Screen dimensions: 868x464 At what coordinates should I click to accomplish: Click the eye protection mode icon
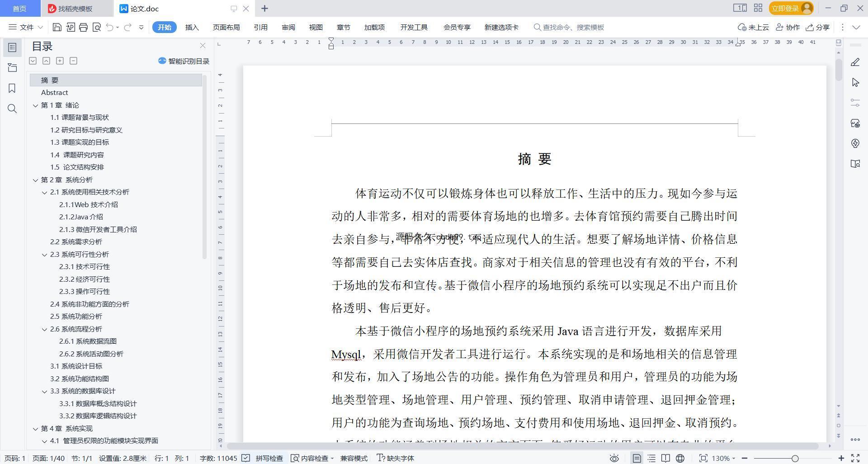click(614, 458)
